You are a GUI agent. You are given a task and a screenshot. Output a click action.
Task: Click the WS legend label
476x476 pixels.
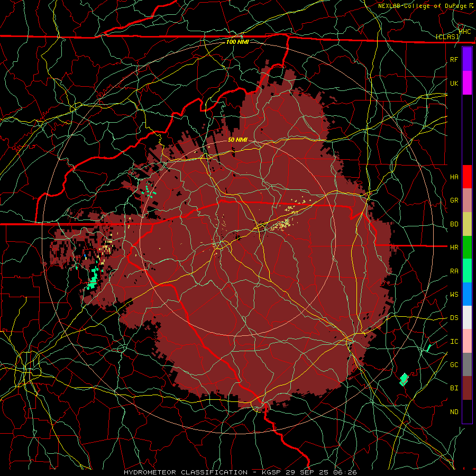[454, 295]
